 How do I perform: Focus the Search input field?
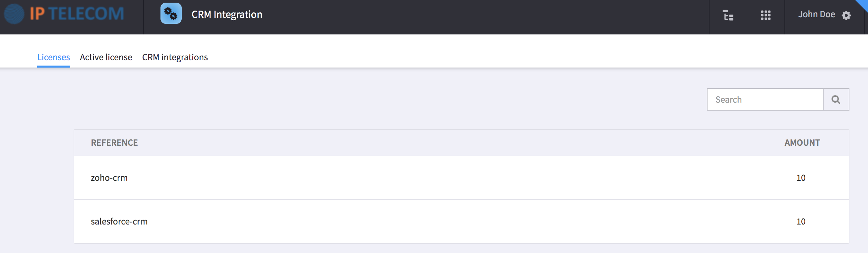tap(765, 99)
